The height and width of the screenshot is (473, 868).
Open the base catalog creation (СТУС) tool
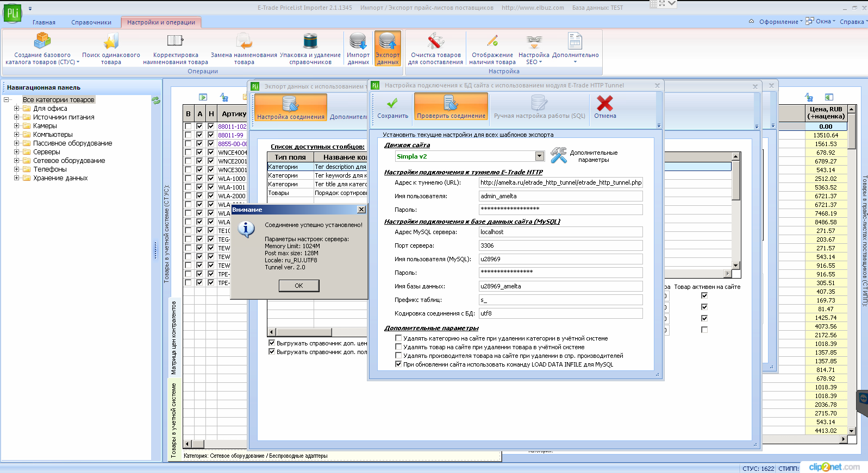[x=42, y=48]
